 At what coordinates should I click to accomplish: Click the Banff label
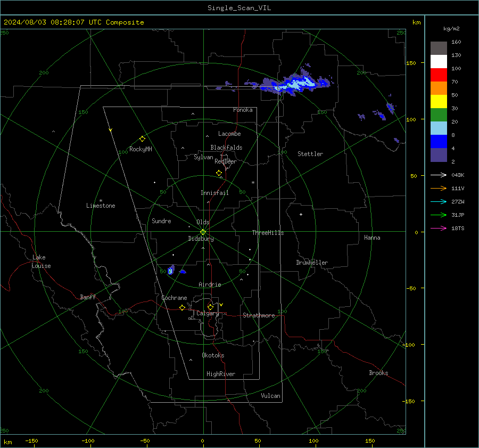(88, 297)
